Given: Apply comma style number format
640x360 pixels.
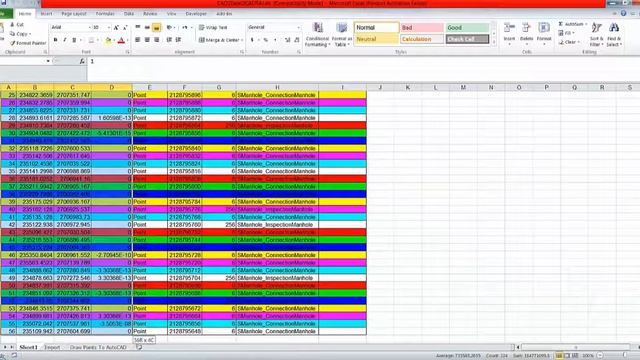Looking at the screenshot, I should tap(275, 40).
